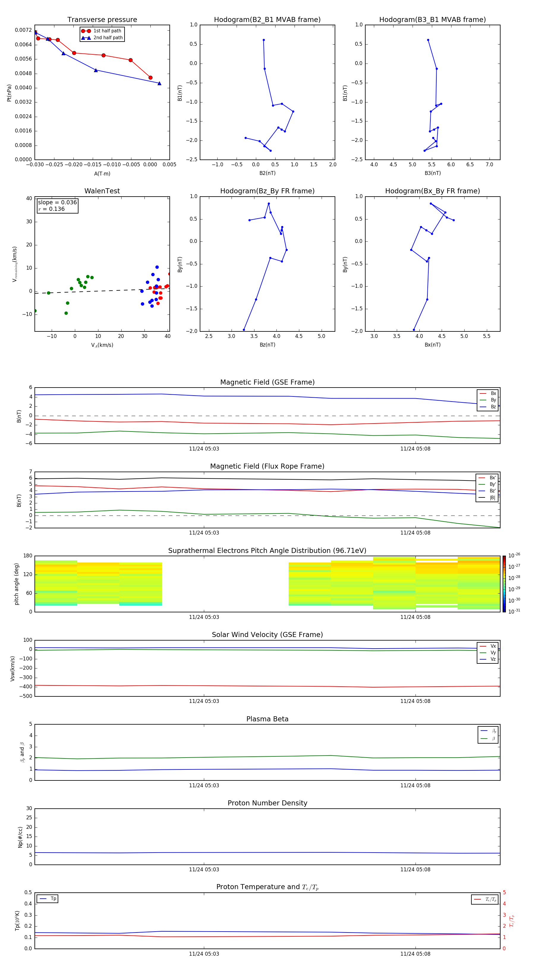Viewport: 535px width, 980px height.
Task: Click the Vy legend entry
Action: 488,652
